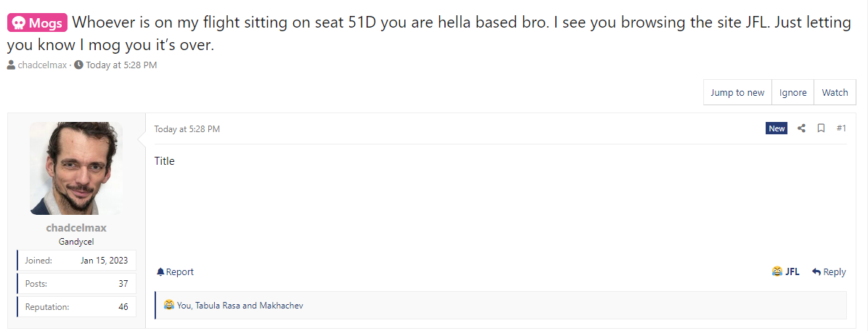The width and height of the screenshot is (868, 331).
Task: Click the share icon on the post
Action: click(x=801, y=128)
